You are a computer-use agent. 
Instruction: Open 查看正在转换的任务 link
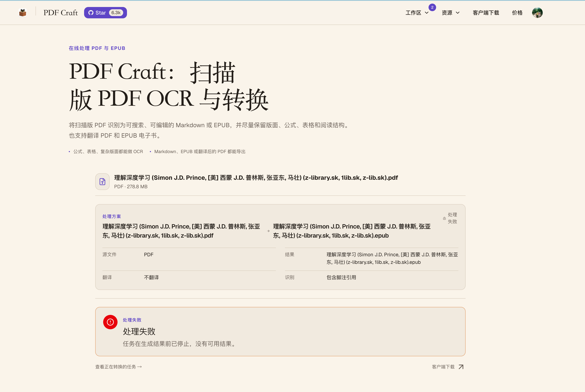tap(118, 367)
